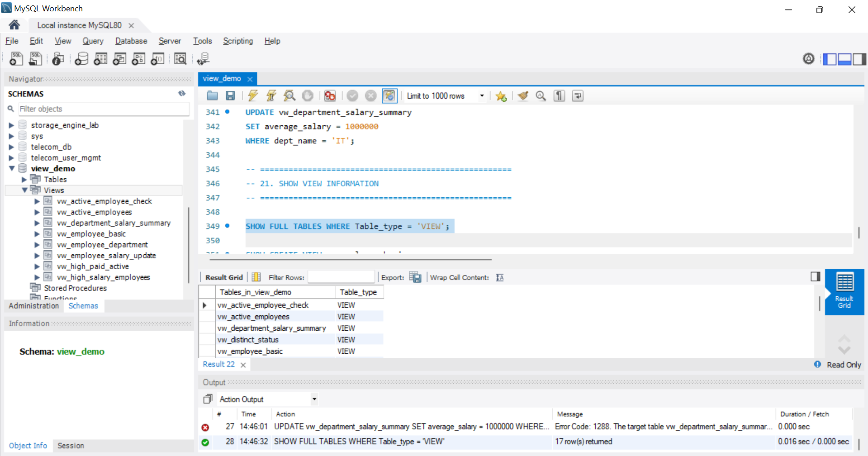Open the File menu
This screenshot has width=868, height=456.
(12, 41)
